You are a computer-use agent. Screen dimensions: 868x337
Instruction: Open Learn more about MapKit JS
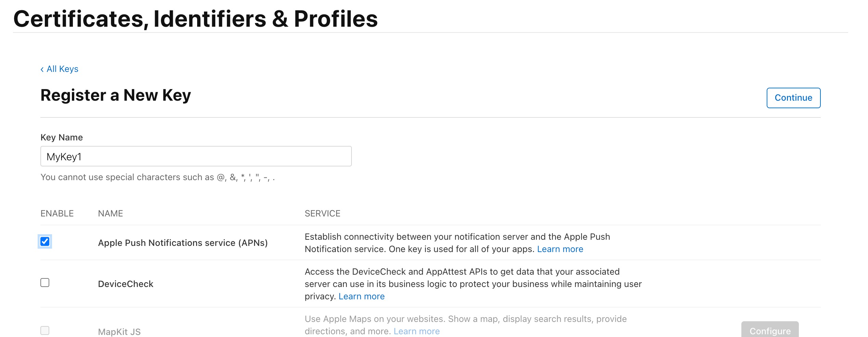(417, 331)
